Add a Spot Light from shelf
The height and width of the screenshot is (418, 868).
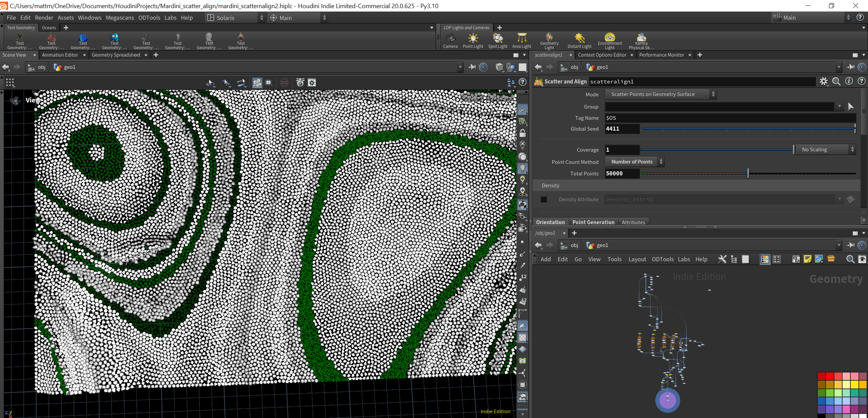point(497,41)
